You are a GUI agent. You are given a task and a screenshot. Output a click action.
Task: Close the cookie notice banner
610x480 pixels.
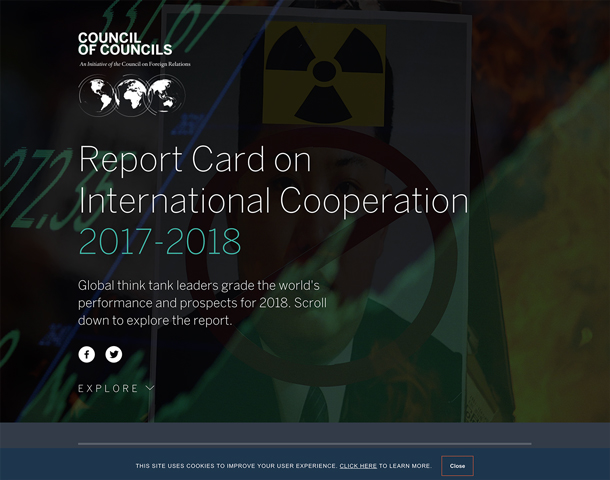(457, 466)
